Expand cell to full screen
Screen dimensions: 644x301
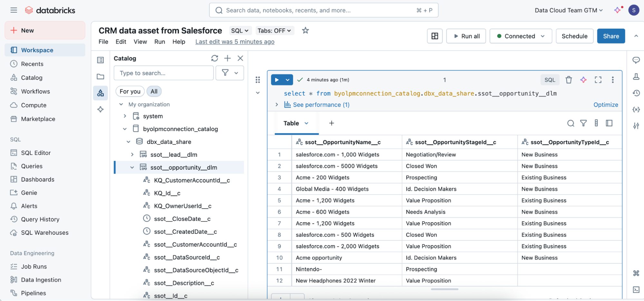click(x=598, y=80)
